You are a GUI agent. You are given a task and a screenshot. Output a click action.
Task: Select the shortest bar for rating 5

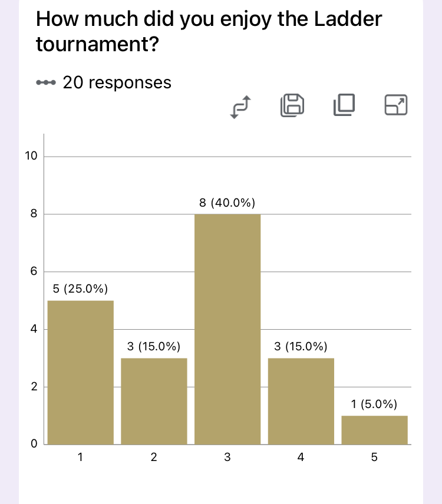(374, 430)
